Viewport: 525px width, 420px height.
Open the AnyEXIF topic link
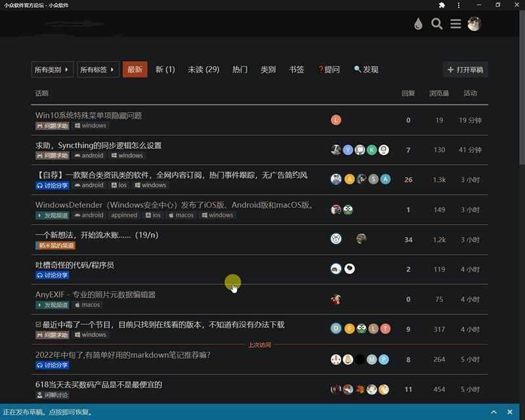[x=95, y=295]
